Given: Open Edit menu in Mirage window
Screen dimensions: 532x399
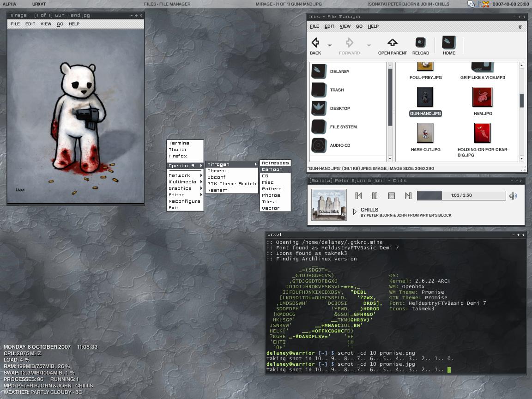Looking at the screenshot, I should coord(30,24).
